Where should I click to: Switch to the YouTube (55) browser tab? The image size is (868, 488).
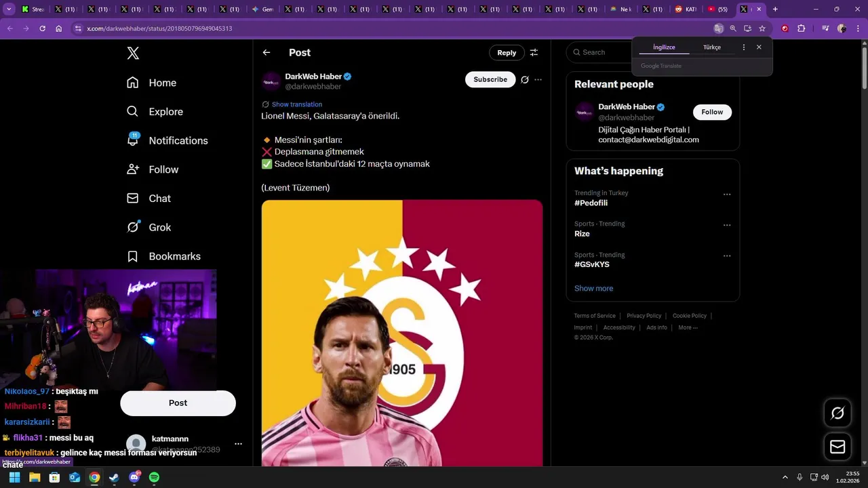point(719,9)
